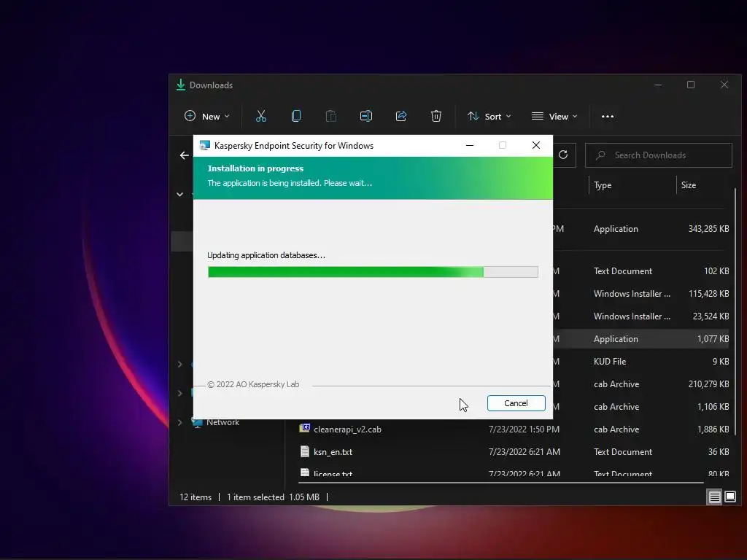The height and width of the screenshot is (560, 747).
Task: Sort by the Type column header
Action: [x=603, y=185]
